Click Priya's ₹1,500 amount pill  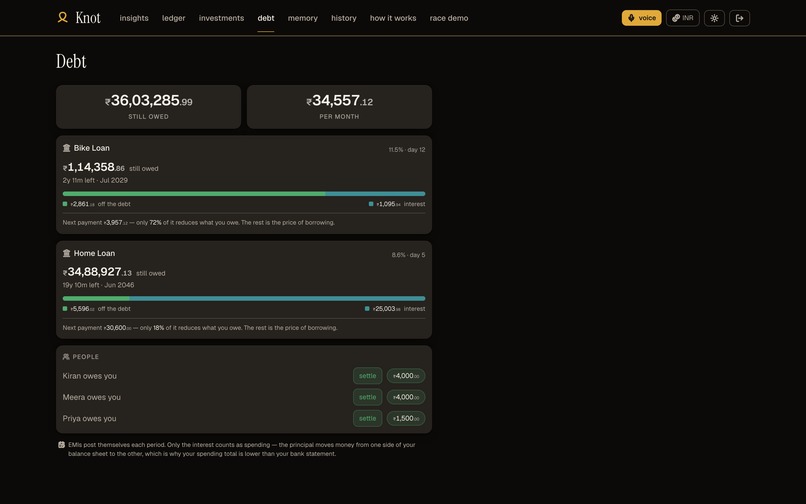406,419
